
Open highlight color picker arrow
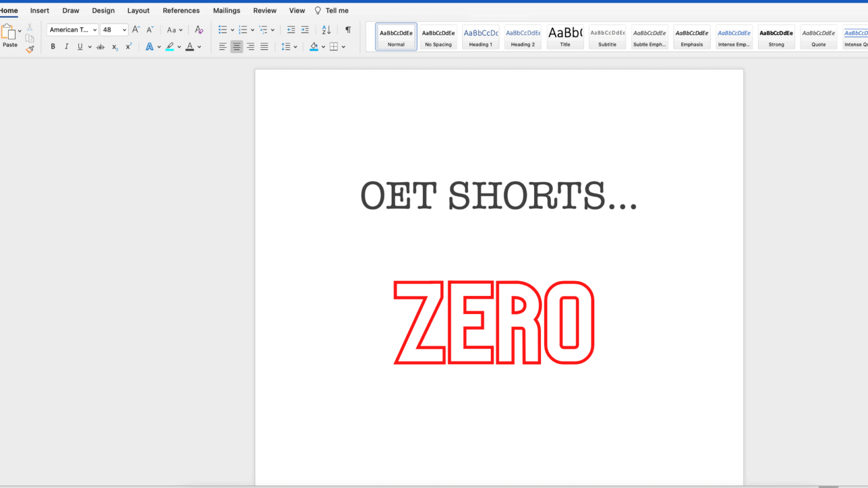point(179,47)
